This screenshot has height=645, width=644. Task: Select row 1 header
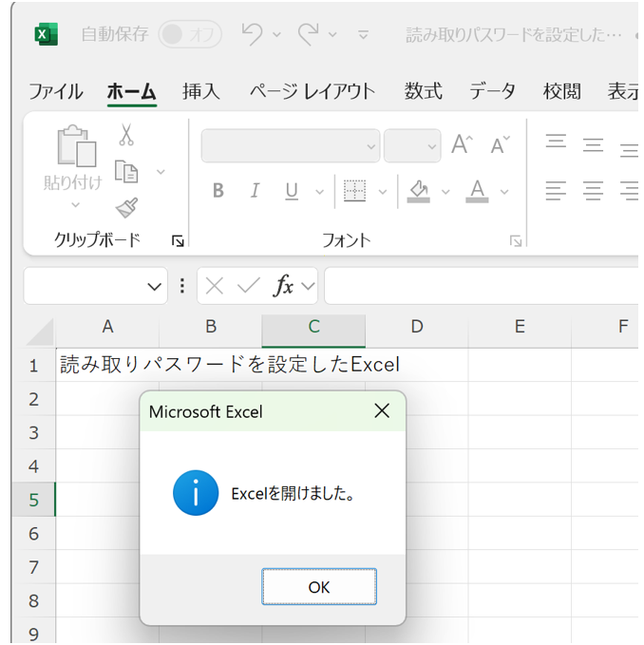click(x=34, y=366)
